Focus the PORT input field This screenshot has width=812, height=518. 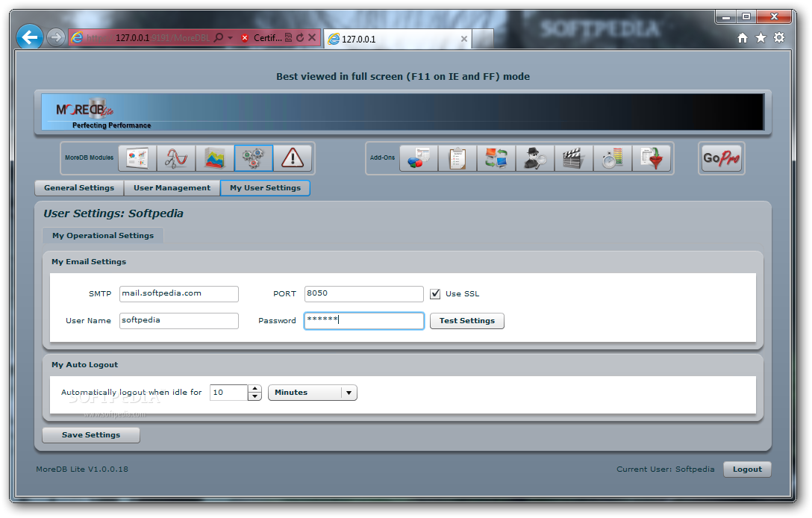pyautogui.click(x=363, y=293)
